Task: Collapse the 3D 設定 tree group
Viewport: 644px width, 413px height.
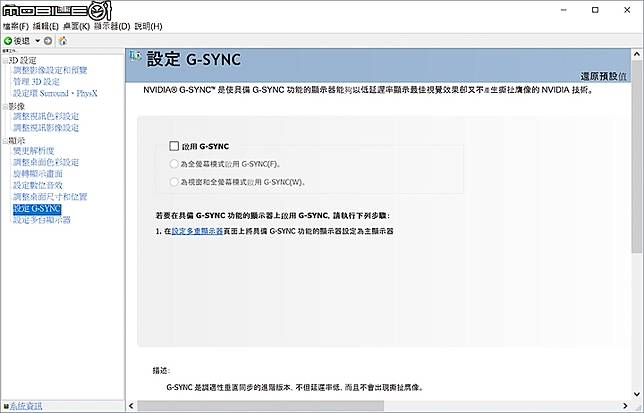Action: point(5,61)
